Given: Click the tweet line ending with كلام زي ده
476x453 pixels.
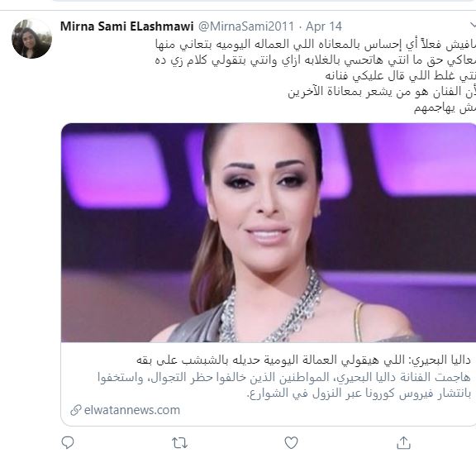Looking at the screenshot, I should click(315, 60).
